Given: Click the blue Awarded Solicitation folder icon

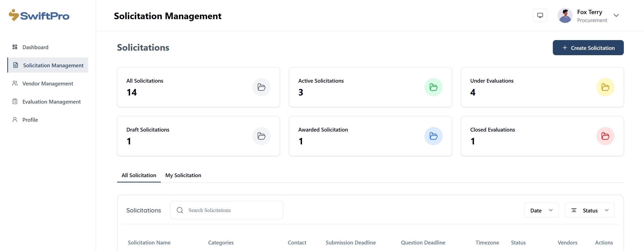Looking at the screenshot, I should (433, 136).
